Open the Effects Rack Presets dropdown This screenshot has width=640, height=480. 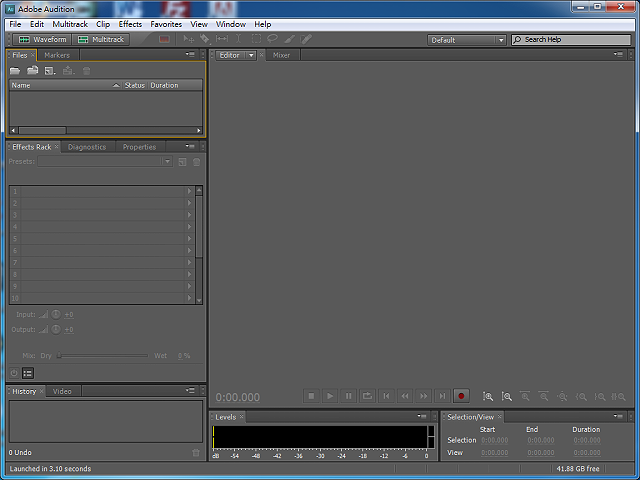click(x=105, y=162)
